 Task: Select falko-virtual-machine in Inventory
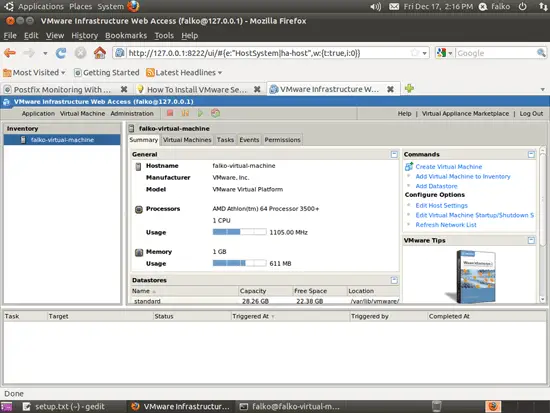click(62, 140)
